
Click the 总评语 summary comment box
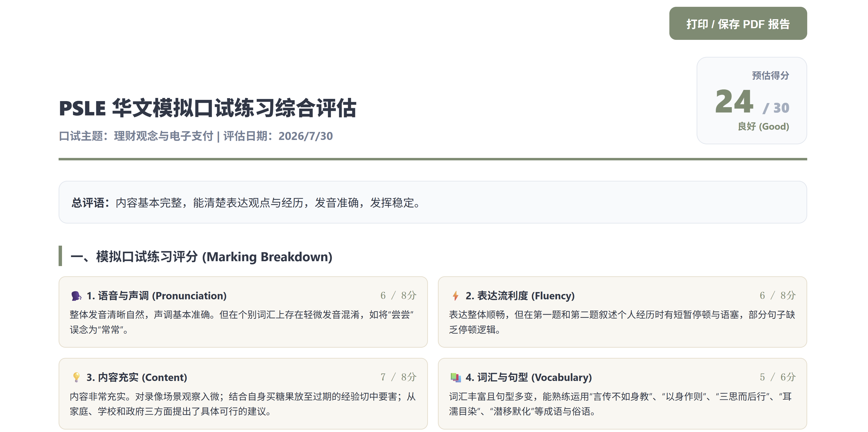433,202
